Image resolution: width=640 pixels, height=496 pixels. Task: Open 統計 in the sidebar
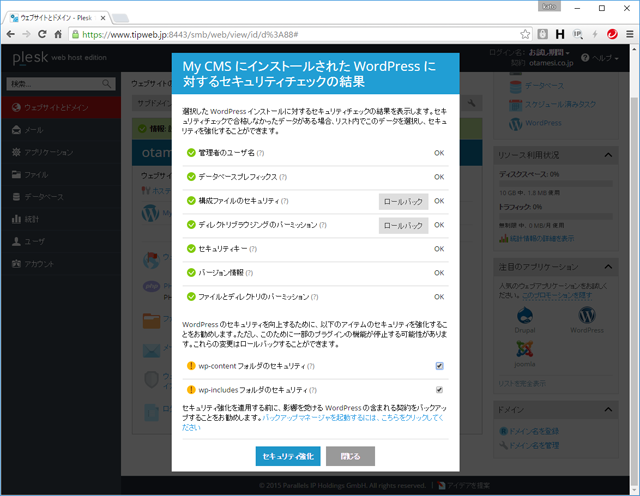tap(61, 219)
